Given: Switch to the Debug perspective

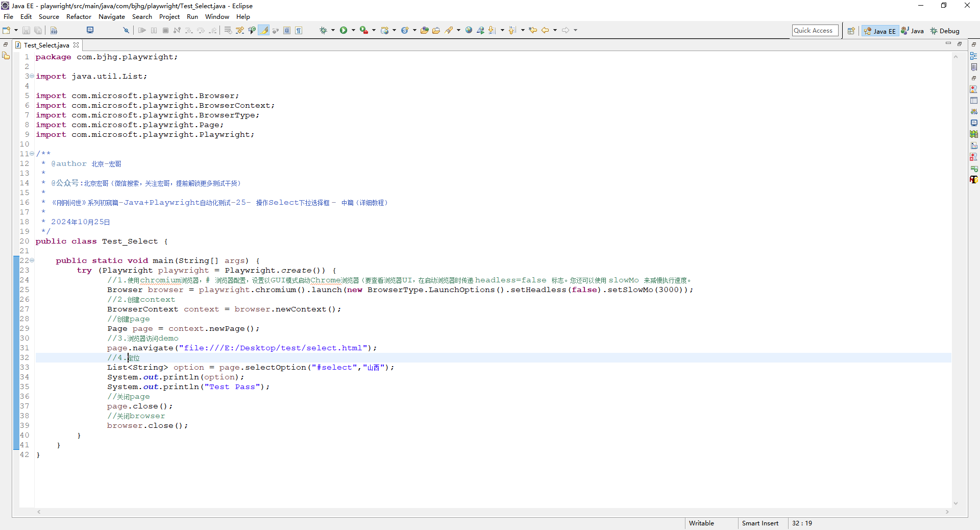Looking at the screenshot, I should (945, 31).
